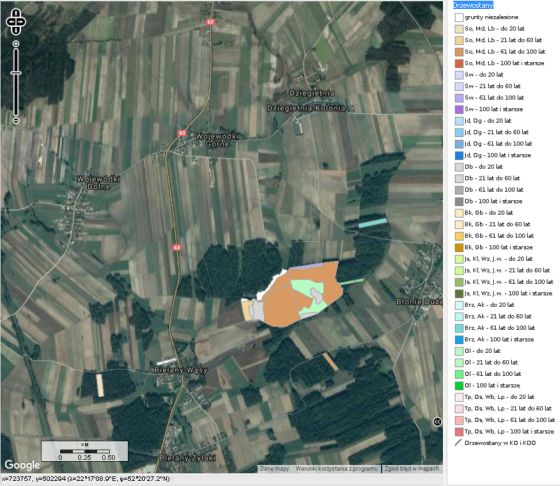Click road 63 marker near Wojewódki Górne
560x486 pixels.
tap(182, 133)
